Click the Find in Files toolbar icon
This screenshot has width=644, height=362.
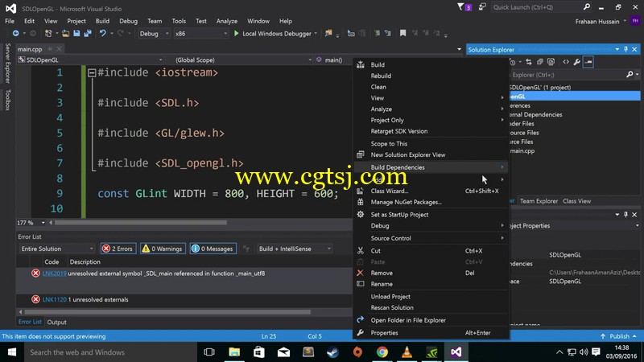(328, 33)
